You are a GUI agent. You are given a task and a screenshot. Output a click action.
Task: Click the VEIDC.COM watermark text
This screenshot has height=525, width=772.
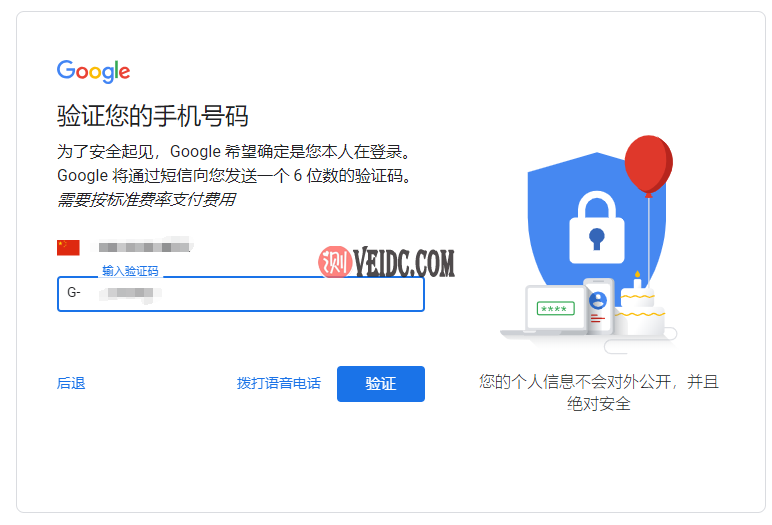[404, 263]
